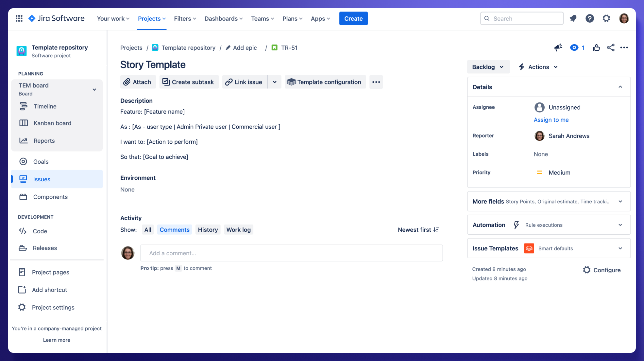Click the Assign to me link
This screenshot has width=644, height=361.
pyautogui.click(x=551, y=120)
